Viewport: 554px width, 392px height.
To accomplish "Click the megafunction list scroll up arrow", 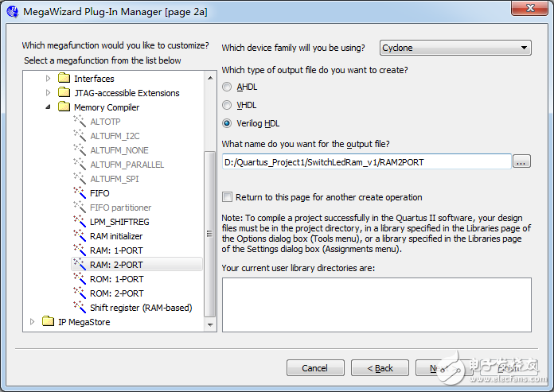I will [x=210, y=78].
